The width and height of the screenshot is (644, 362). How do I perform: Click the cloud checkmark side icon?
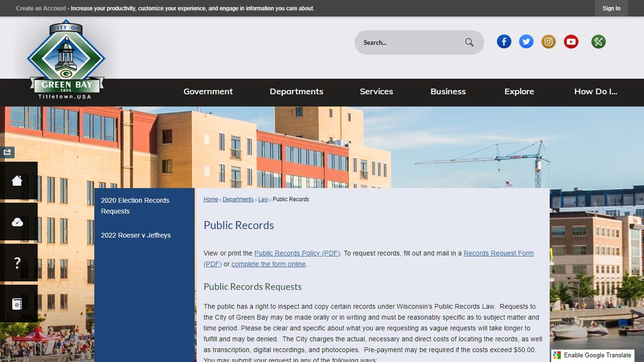(18, 222)
